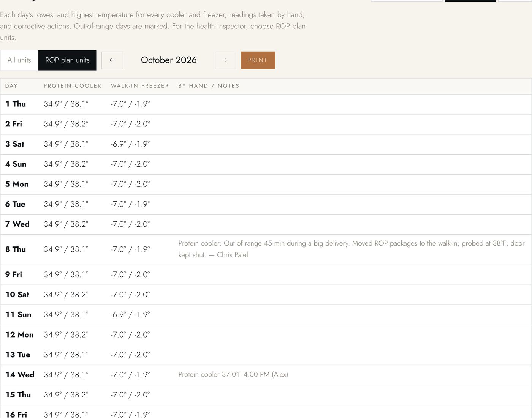The image size is (532, 418).
Task: Click protein cooler reading for 15 Thu
Action: click(x=66, y=395)
